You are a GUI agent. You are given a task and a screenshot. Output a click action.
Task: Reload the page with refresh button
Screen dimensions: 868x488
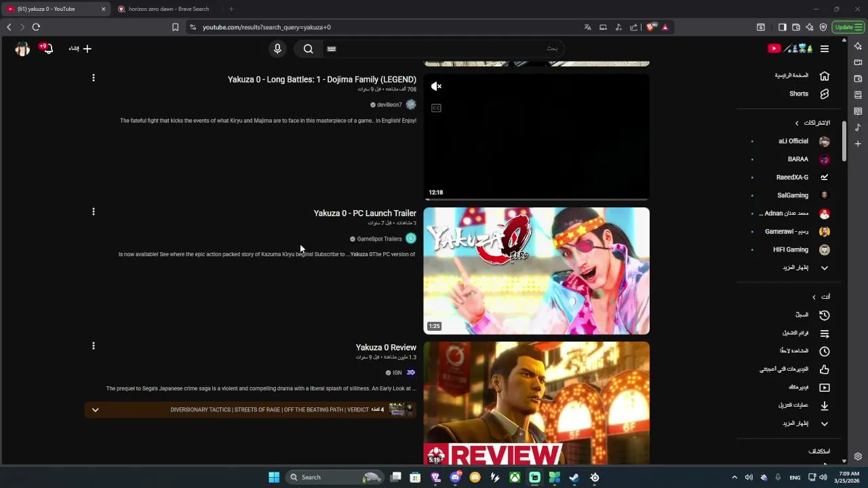[x=36, y=27]
